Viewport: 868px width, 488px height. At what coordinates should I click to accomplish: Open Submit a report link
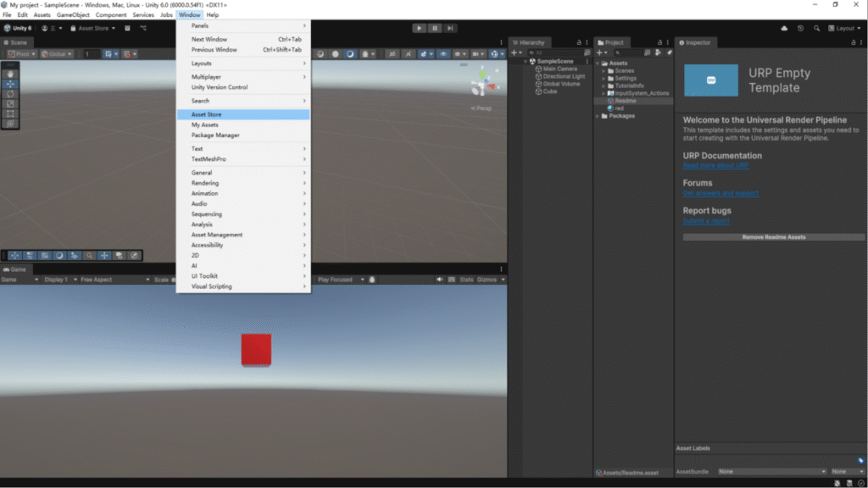[x=706, y=221]
